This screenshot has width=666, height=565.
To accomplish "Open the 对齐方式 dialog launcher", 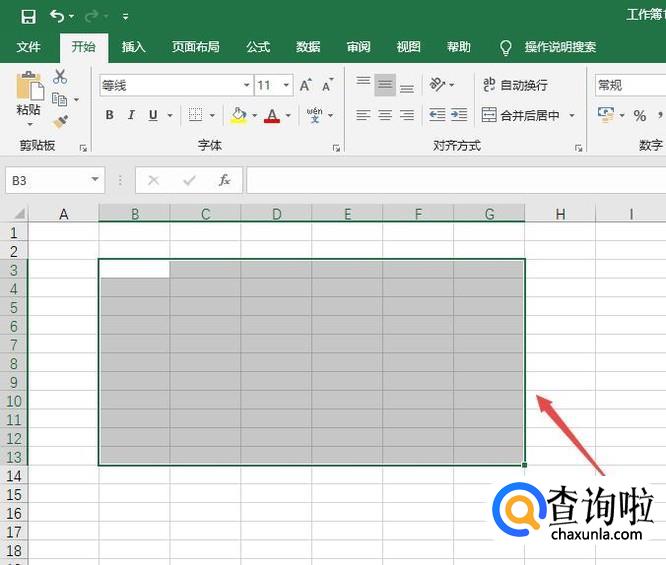I will (578, 148).
